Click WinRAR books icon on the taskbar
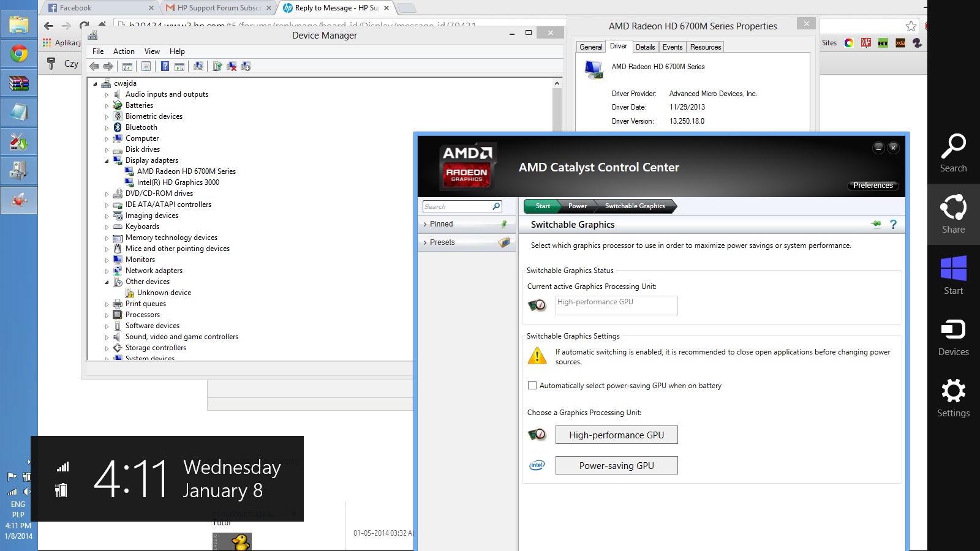Image resolution: width=980 pixels, height=551 pixels. tap(19, 83)
